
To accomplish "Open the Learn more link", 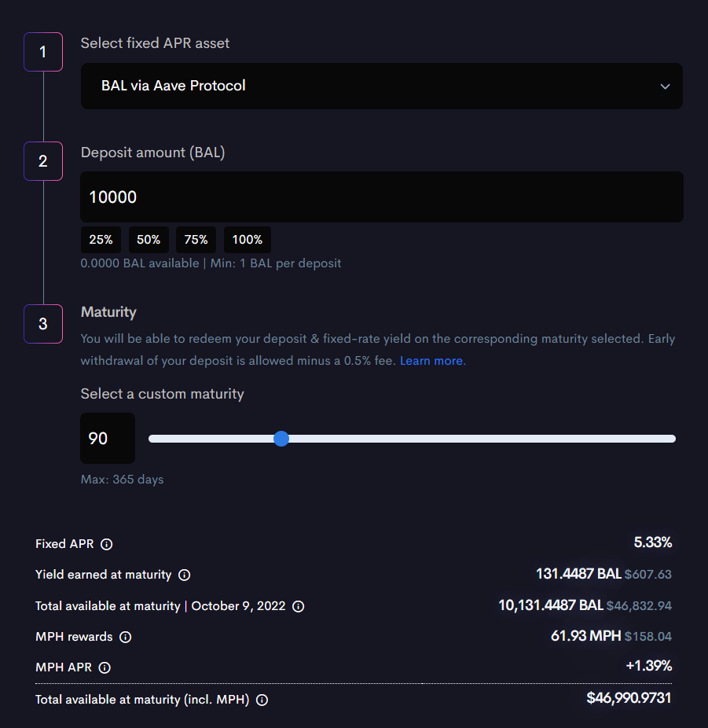I will [432, 361].
